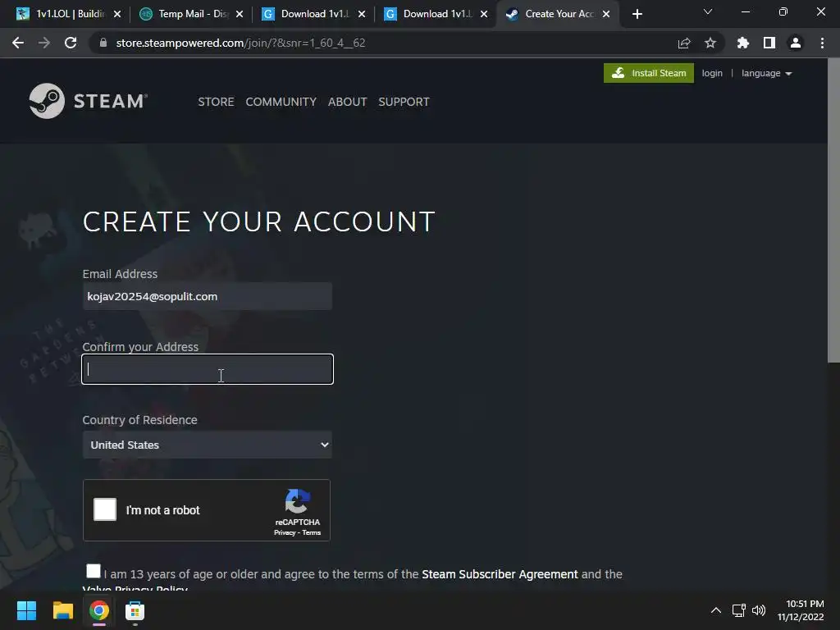Viewport: 840px width, 630px height.
Task: Open the ABOUT menu item
Action: (348, 102)
